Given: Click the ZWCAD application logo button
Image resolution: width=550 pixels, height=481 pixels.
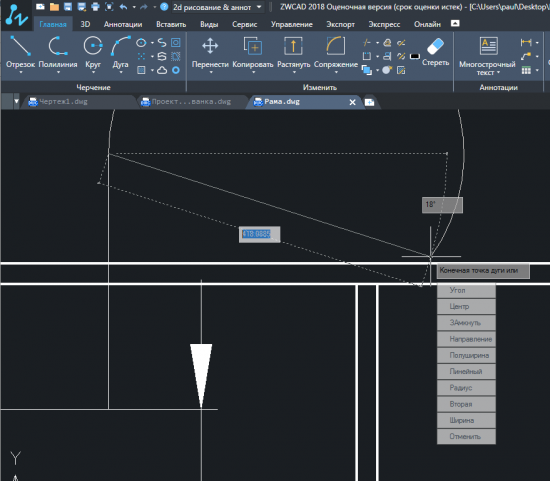Looking at the screenshot, I should [x=16, y=15].
